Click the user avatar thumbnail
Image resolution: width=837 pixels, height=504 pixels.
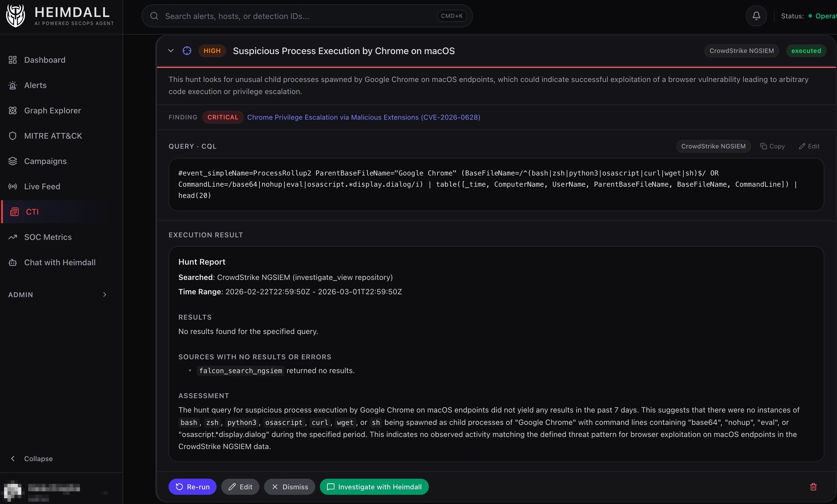(13, 491)
